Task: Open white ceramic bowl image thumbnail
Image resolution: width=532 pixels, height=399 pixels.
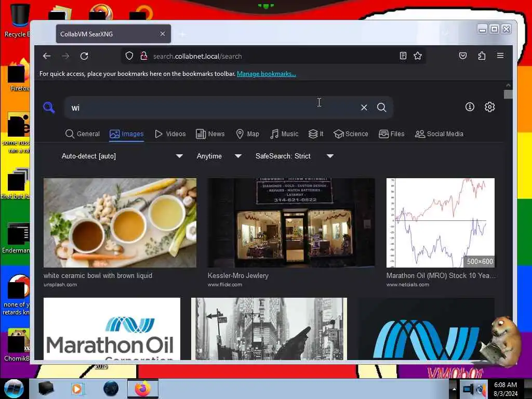Action: 120,223
